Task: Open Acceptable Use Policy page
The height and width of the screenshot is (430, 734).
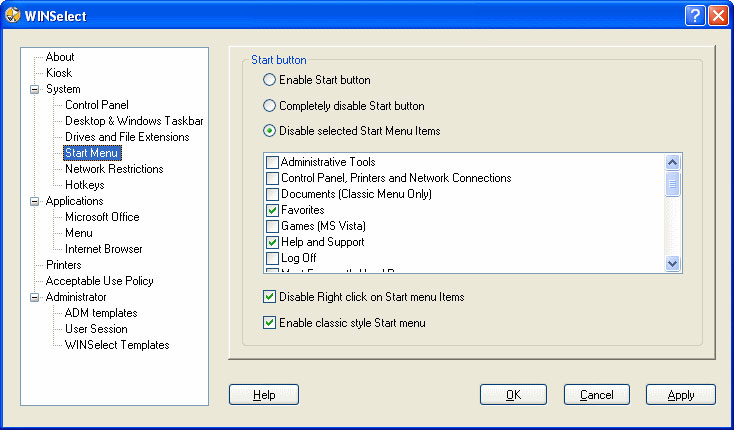Action: pyautogui.click(x=100, y=281)
